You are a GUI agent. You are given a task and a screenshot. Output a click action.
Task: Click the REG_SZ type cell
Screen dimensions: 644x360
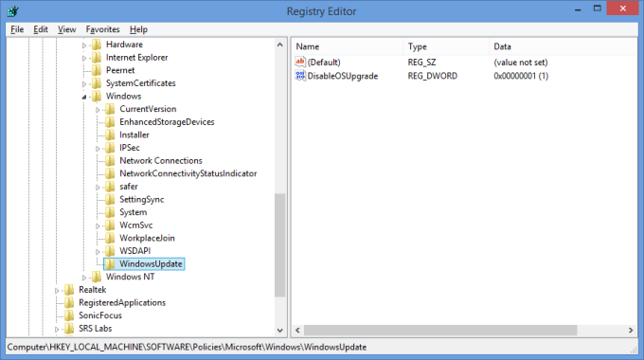tap(421, 63)
